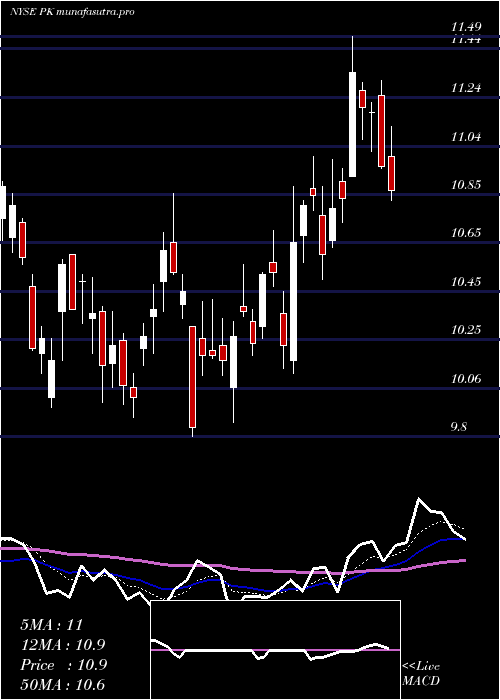The height and width of the screenshot is (700, 500).
Task: Click the 12MA : 10.9 readout
Action: pos(63,645)
